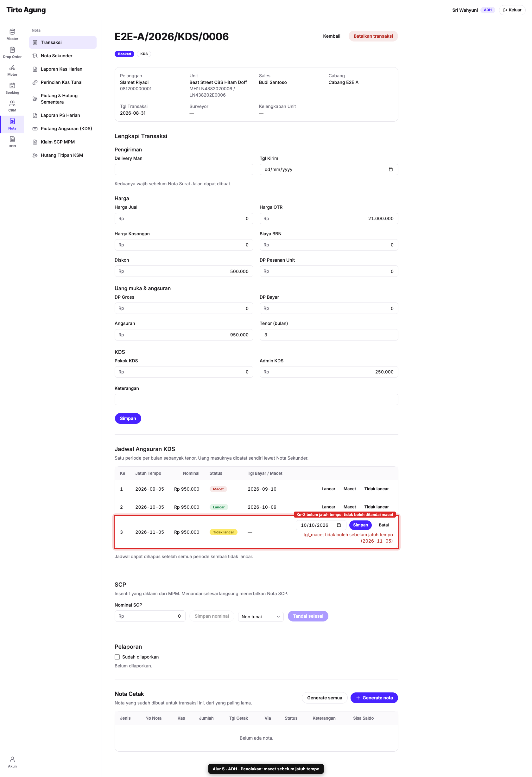Mark installment 2 as Tidak lancar
This screenshot has height=777, width=532.
(377, 507)
